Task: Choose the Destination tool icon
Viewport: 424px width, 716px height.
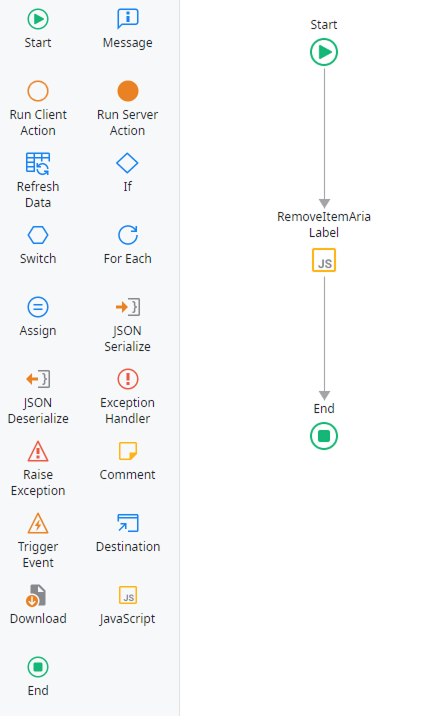Action: pos(128,523)
